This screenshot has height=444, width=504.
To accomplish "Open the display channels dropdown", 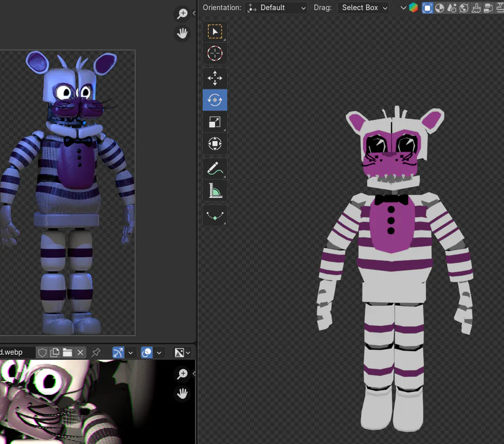I will 182,353.
